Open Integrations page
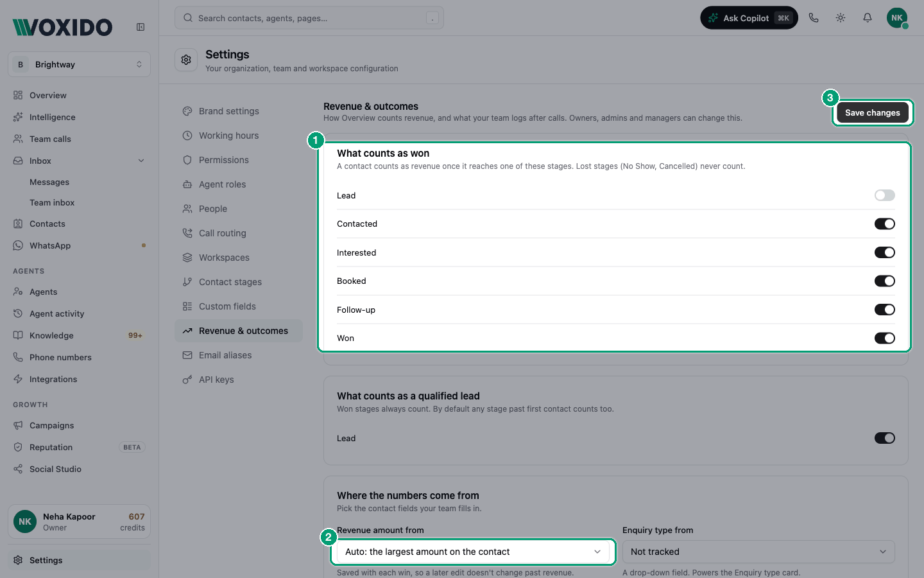The height and width of the screenshot is (578, 924). coord(80,379)
